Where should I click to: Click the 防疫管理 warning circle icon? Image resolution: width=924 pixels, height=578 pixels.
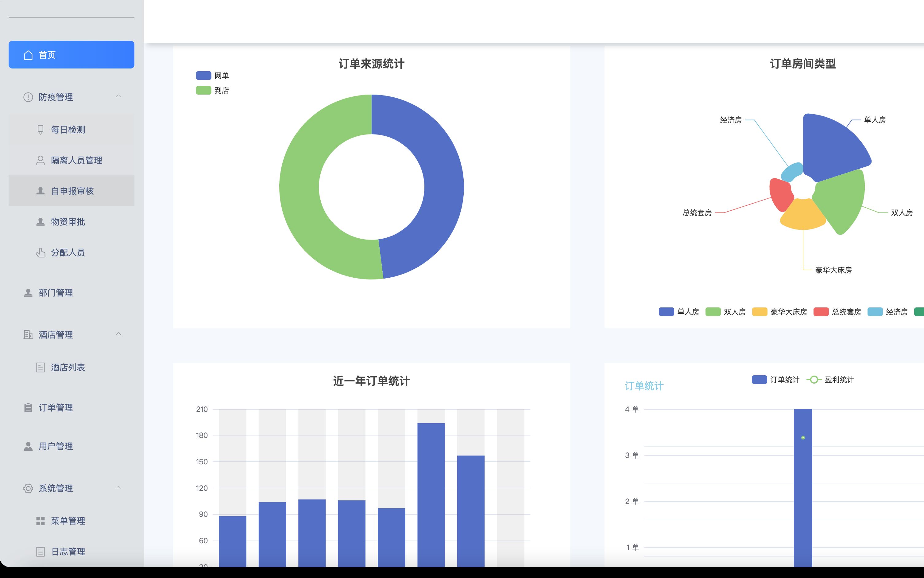[28, 97]
